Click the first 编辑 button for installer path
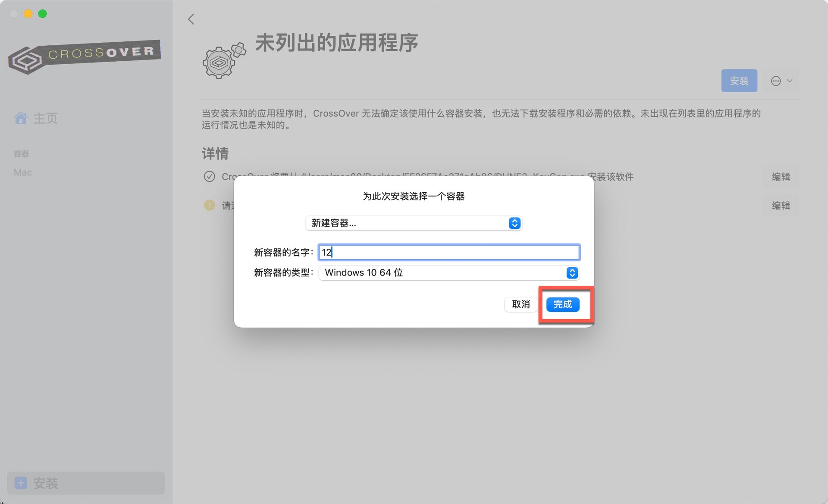Screen dimensions: 828x504 (x=781, y=176)
